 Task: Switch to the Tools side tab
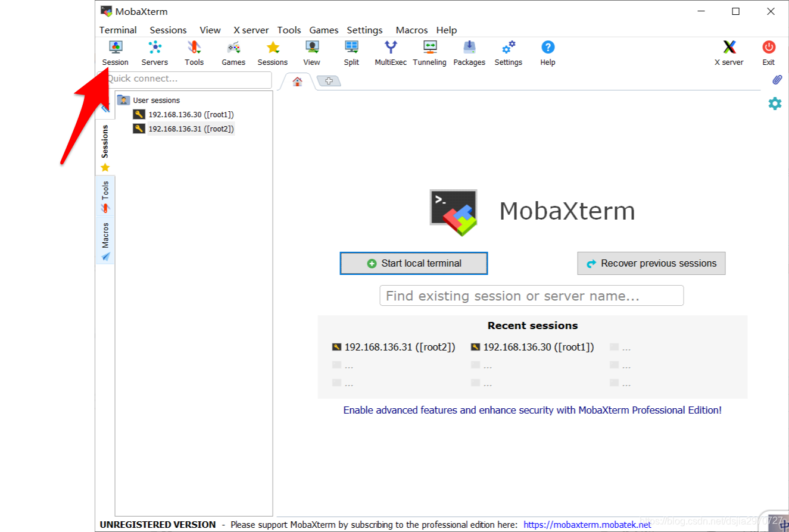point(105,196)
